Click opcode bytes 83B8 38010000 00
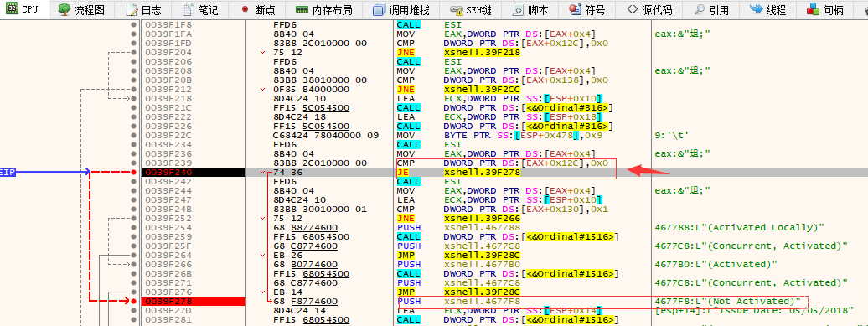The width and height of the screenshot is (868, 326). 321,80
